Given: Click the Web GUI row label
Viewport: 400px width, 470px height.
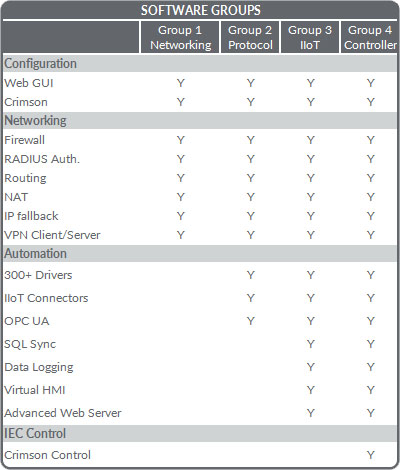Looking at the screenshot, I should point(29,83).
